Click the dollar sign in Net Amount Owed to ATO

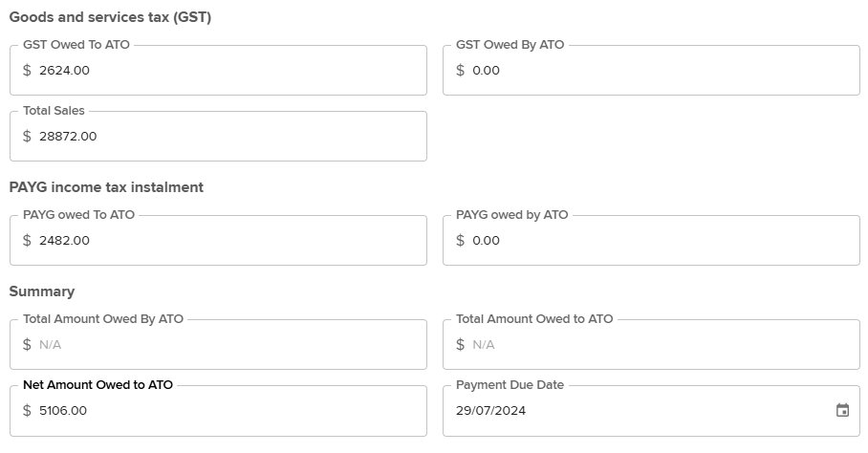[27, 410]
